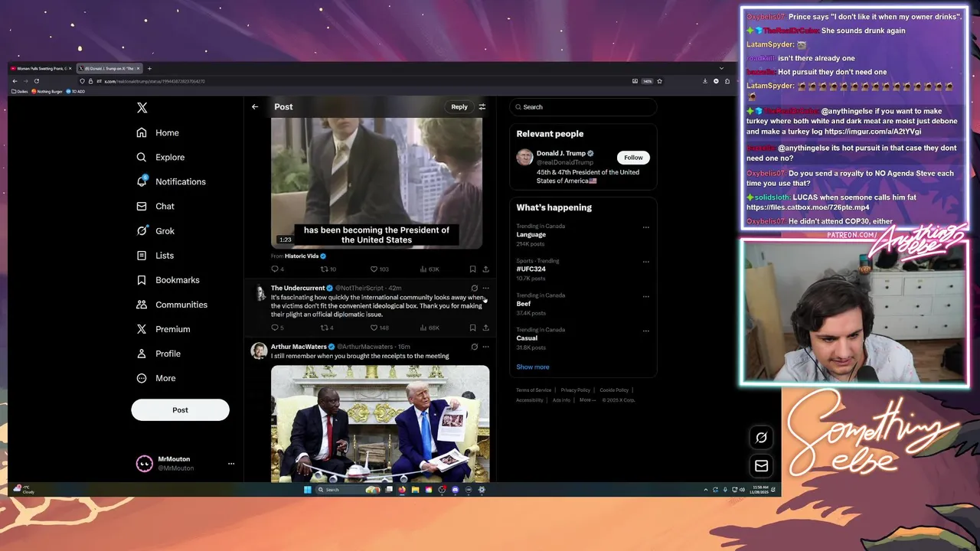The height and width of the screenshot is (551, 980).
Task: Open Cookie Policy footer link
Action: (x=614, y=390)
